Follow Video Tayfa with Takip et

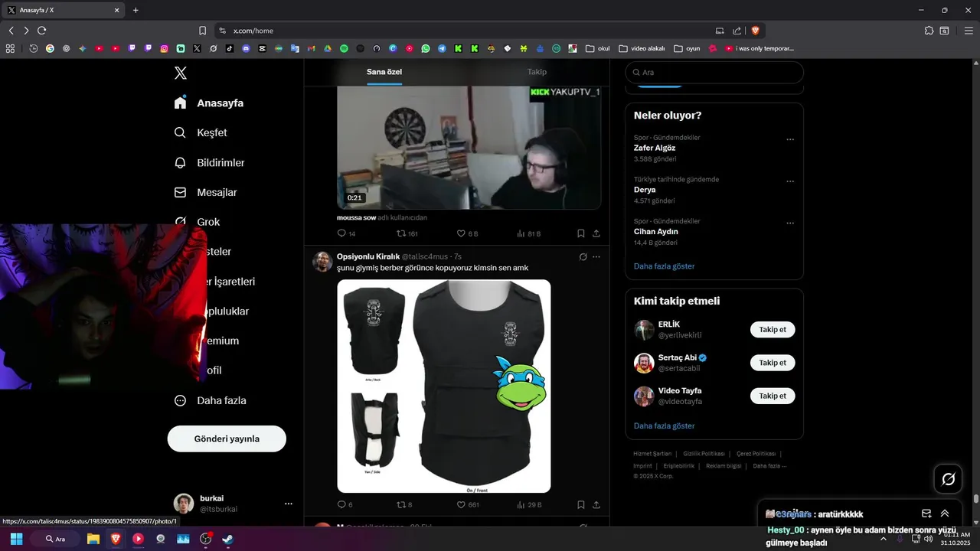point(773,396)
